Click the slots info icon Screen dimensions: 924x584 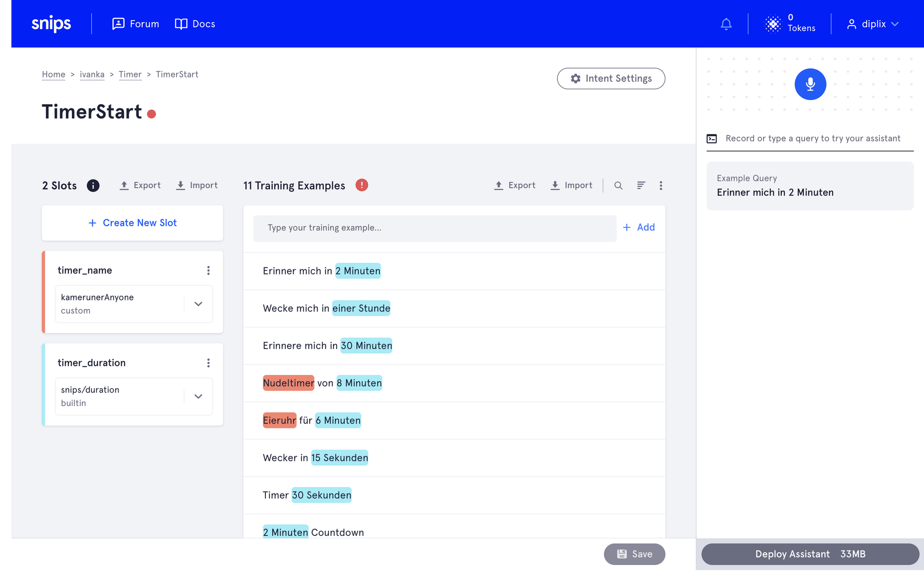(x=93, y=186)
